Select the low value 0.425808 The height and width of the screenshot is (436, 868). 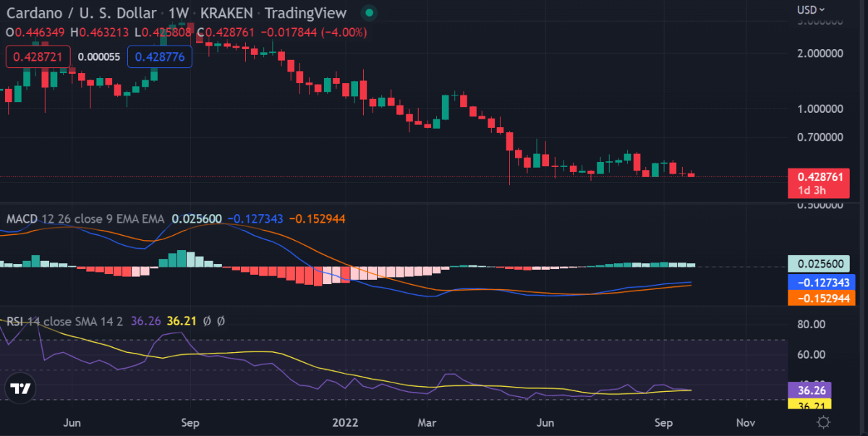tap(168, 33)
